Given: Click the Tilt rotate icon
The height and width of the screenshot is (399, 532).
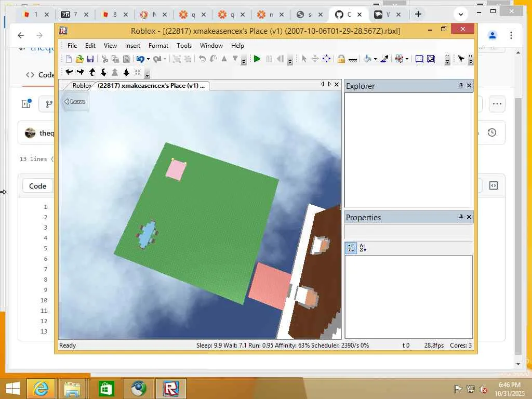Looking at the screenshot, I should pyautogui.click(x=213, y=59).
